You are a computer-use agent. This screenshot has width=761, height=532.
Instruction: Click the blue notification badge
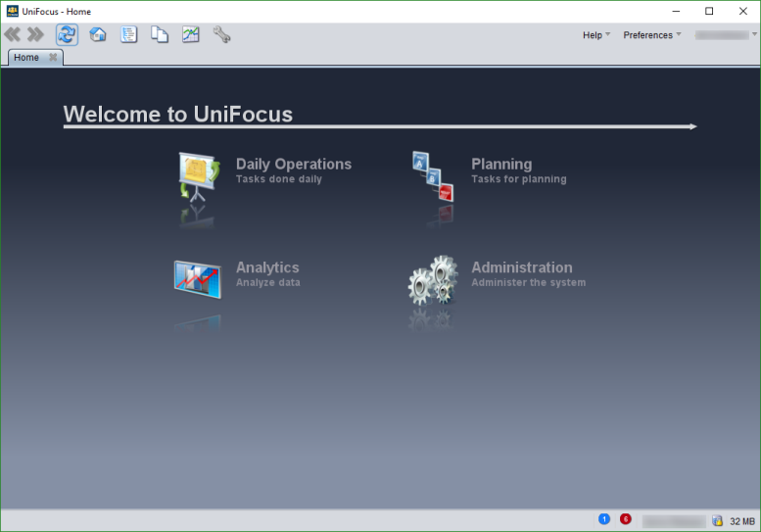[x=604, y=519]
